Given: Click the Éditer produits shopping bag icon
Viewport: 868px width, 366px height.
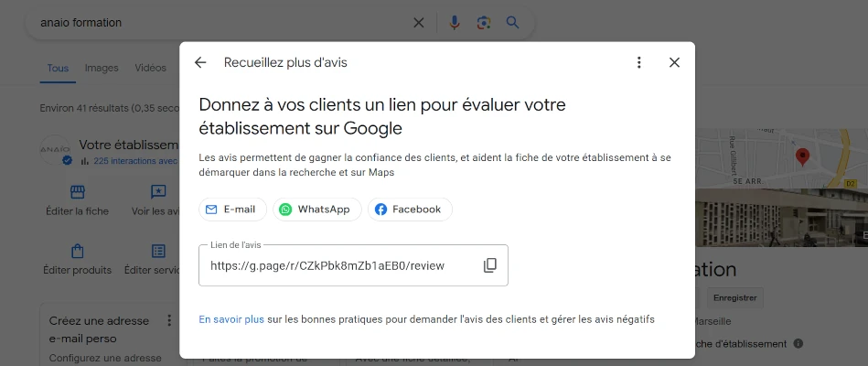Looking at the screenshot, I should (77, 251).
